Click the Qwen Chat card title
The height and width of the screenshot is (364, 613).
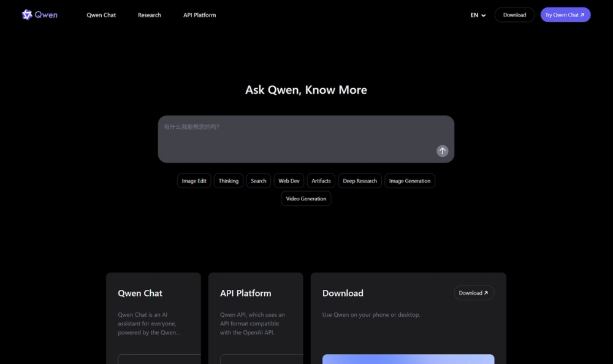pos(140,294)
